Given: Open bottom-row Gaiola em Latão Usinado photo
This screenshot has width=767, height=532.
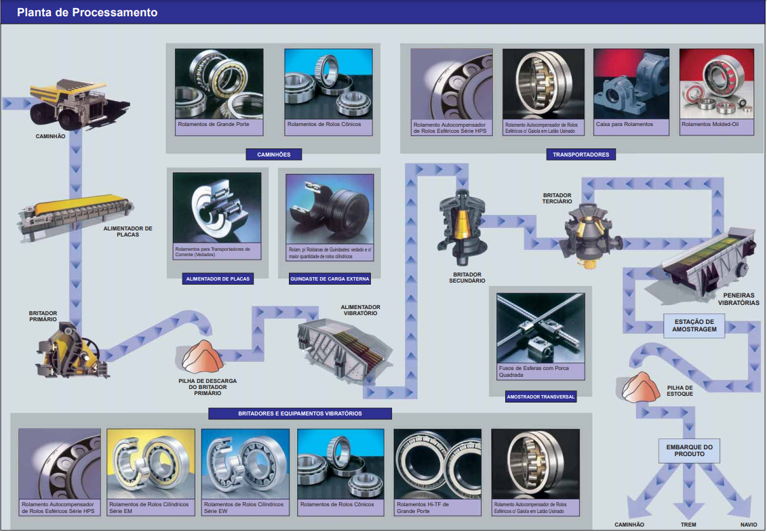Looking at the screenshot, I should [536, 464].
